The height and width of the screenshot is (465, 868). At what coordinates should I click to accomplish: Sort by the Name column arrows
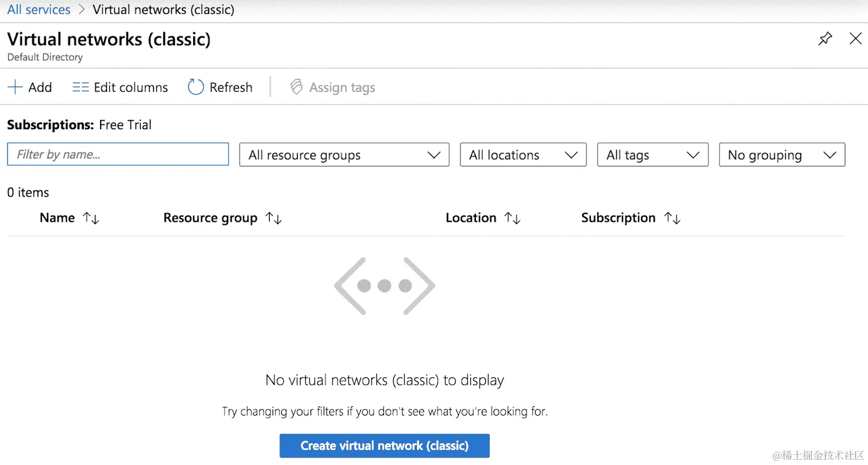[91, 218]
